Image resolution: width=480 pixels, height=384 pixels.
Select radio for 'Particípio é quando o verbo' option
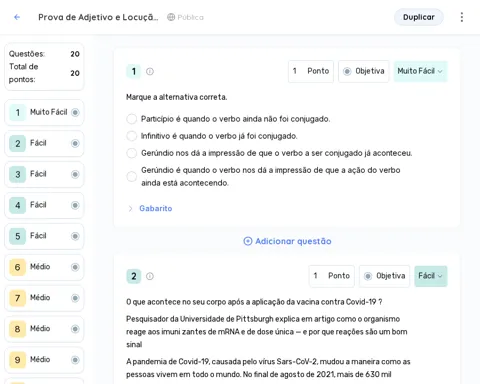click(x=132, y=119)
